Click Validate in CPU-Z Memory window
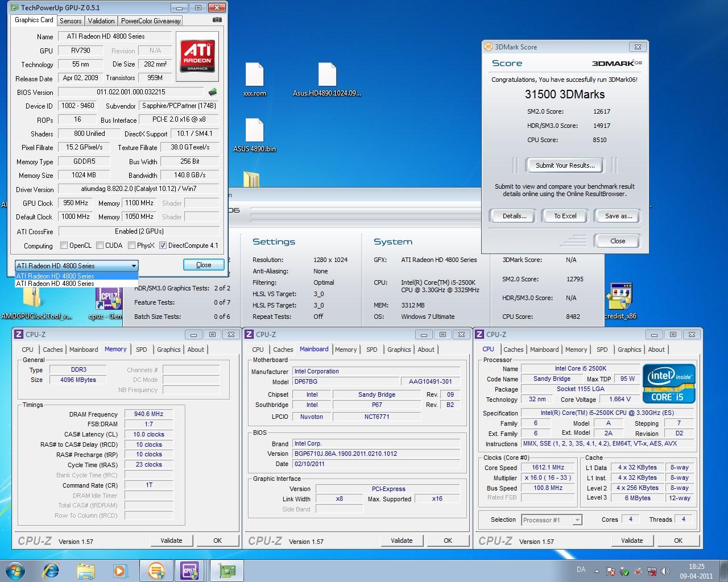This screenshot has height=582, width=728. click(171, 541)
